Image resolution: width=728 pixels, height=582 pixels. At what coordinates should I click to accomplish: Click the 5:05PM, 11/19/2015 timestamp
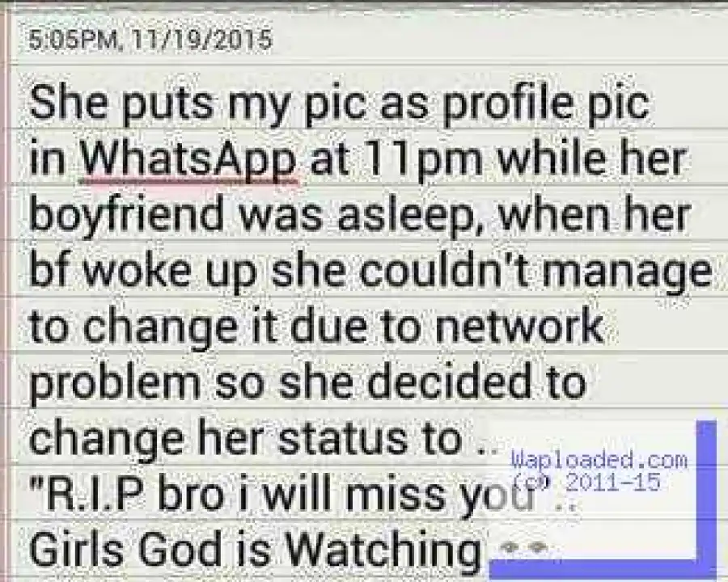tap(150, 40)
